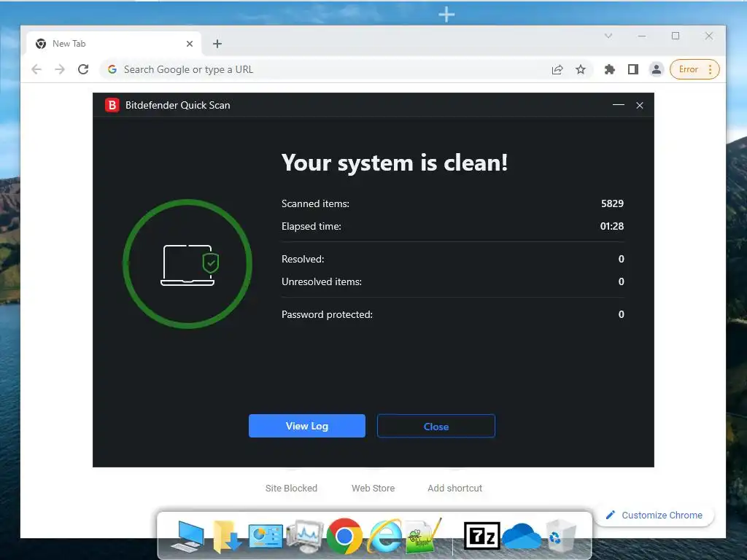
Task: Launch Google Chrome from the dock
Action: point(344,537)
